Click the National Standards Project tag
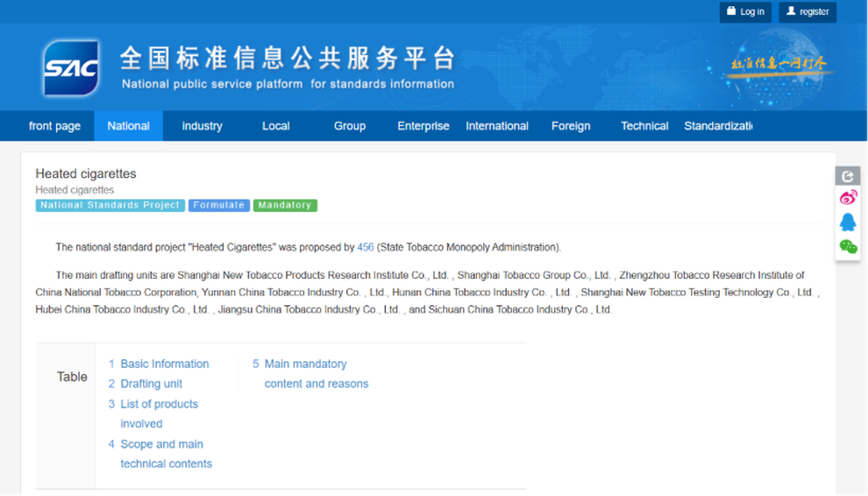The image size is (868, 496). (110, 205)
